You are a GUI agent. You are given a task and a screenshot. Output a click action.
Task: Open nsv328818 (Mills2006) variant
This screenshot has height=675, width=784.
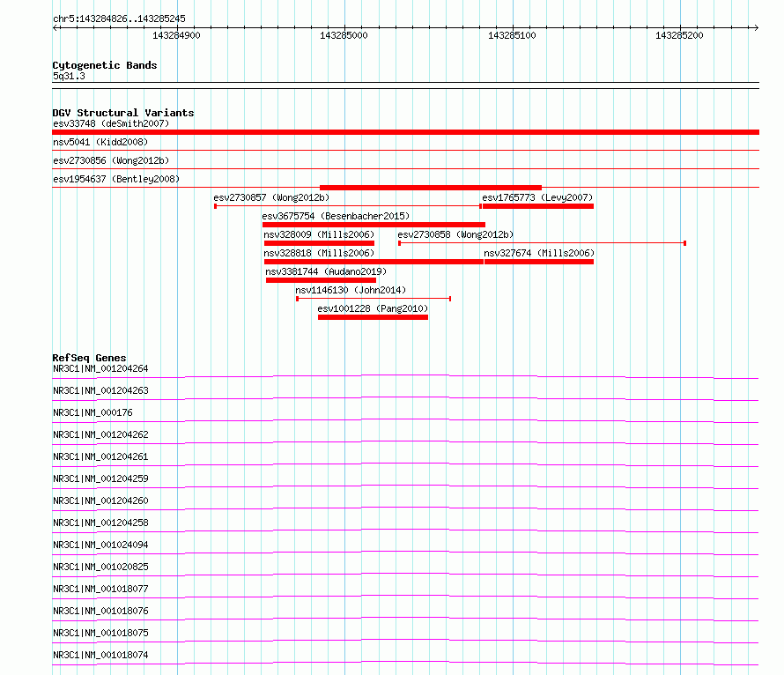pyautogui.click(x=319, y=253)
